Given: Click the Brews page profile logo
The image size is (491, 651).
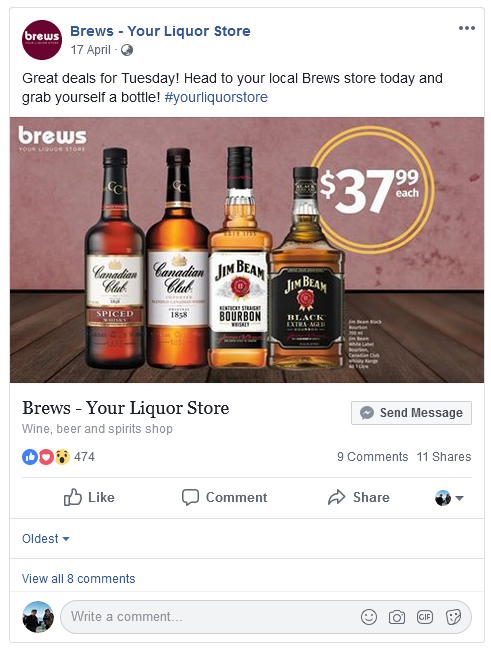Looking at the screenshot, I should pyautogui.click(x=42, y=40).
